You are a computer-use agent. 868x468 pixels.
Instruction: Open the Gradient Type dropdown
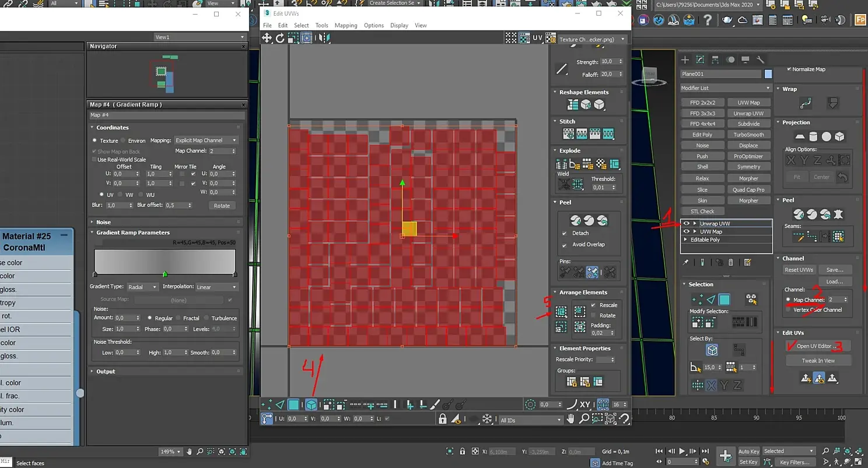[x=142, y=287]
